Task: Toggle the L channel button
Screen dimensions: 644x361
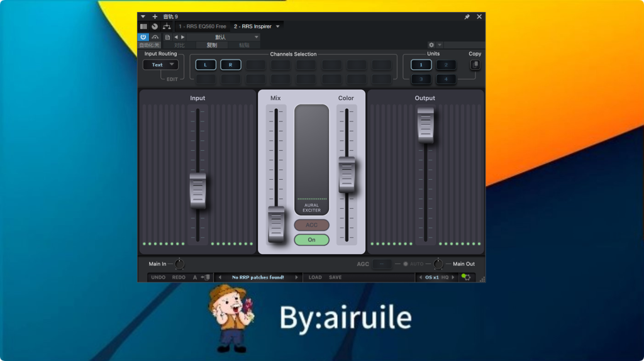Action: click(x=206, y=65)
